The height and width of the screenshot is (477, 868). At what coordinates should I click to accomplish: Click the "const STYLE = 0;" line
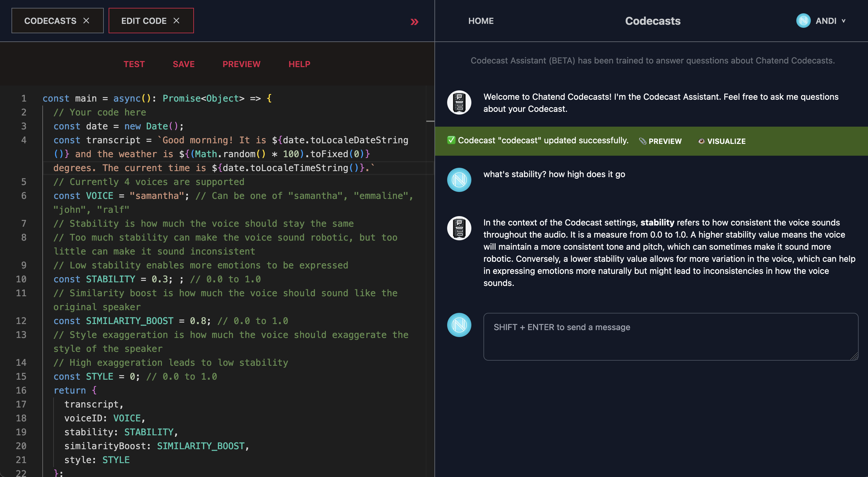pos(97,376)
